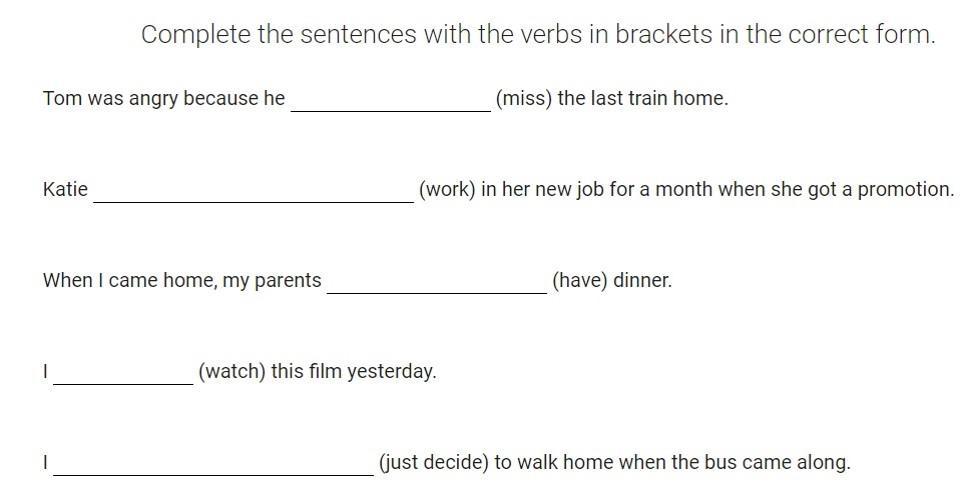The width and height of the screenshot is (968, 500).
Task: Click the name Katie
Action: tap(65, 189)
